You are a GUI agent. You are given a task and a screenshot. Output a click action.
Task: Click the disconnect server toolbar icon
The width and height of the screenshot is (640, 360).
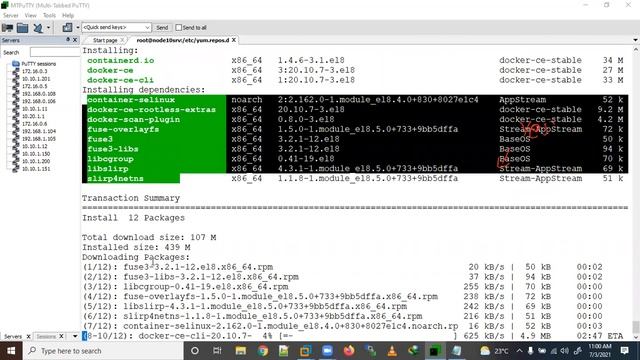point(38,28)
